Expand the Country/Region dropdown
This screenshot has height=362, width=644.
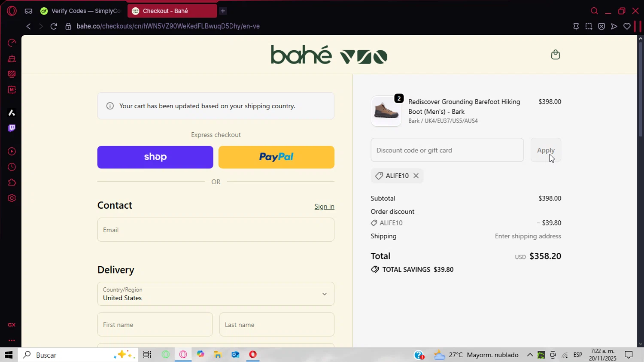pos(216,294)
